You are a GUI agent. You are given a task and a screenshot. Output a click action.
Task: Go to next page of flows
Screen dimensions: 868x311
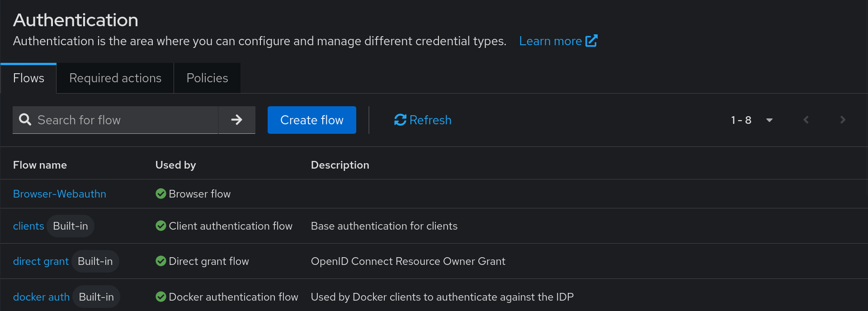click(x=843, y=120)
